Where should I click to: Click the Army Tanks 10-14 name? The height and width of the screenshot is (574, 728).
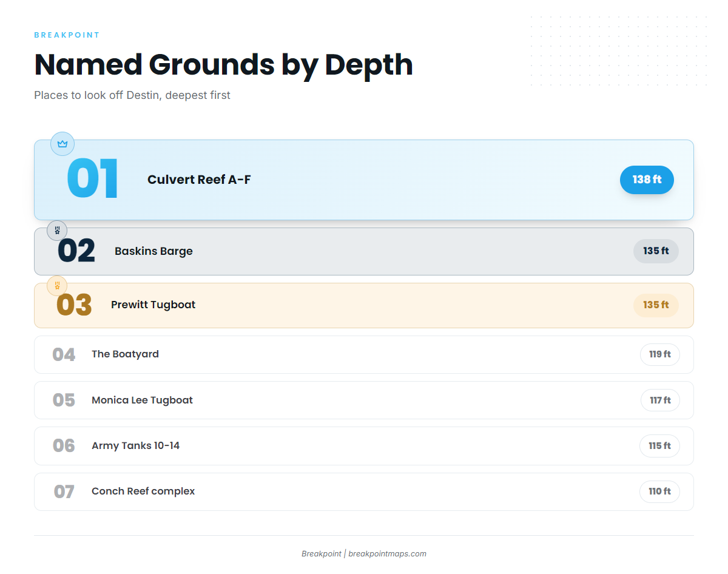(x=135, y=446)
